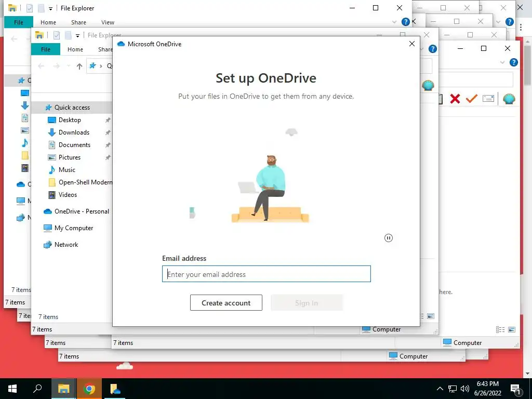
Task: Open Share tab in rearmost File Explorer
Action: tap(78, 22)
